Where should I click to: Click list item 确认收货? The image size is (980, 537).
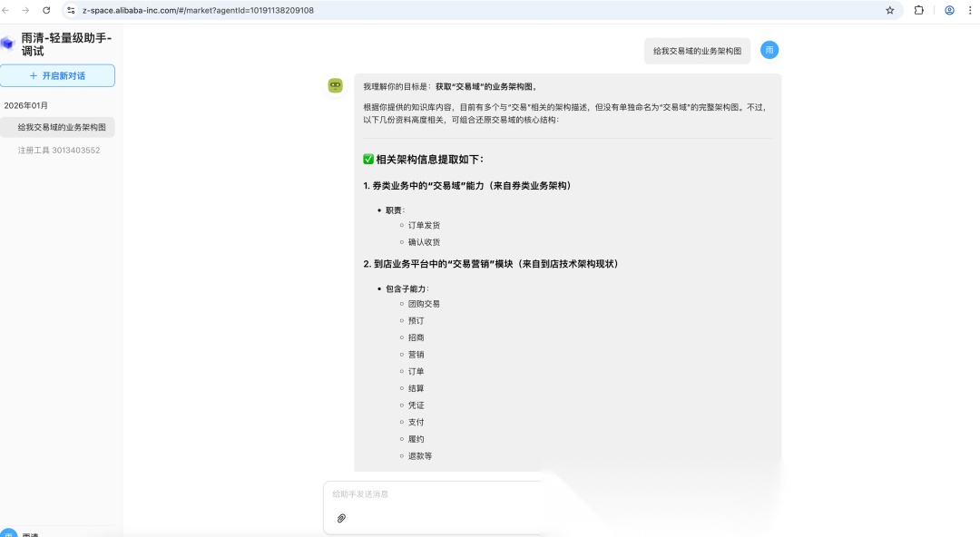[x=424, y=242]
